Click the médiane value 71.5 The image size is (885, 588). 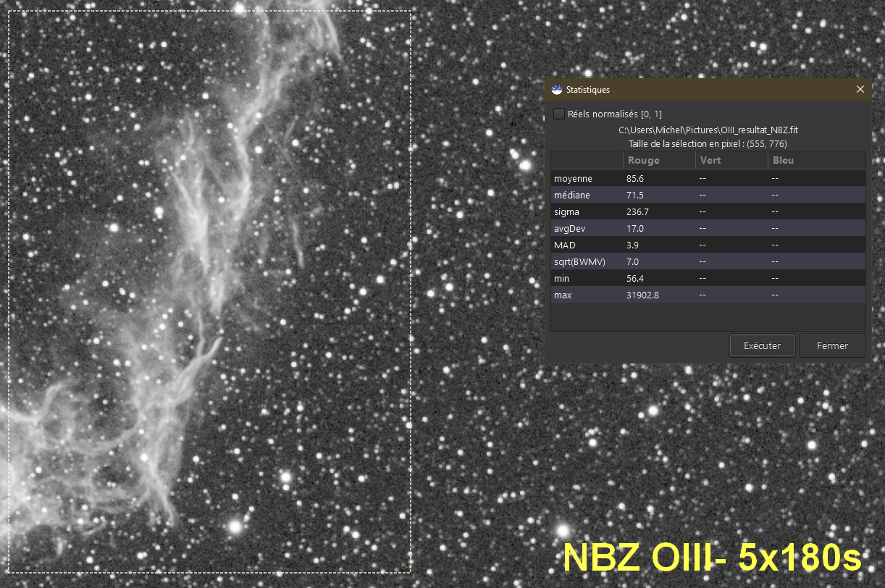tap(635, 195)
